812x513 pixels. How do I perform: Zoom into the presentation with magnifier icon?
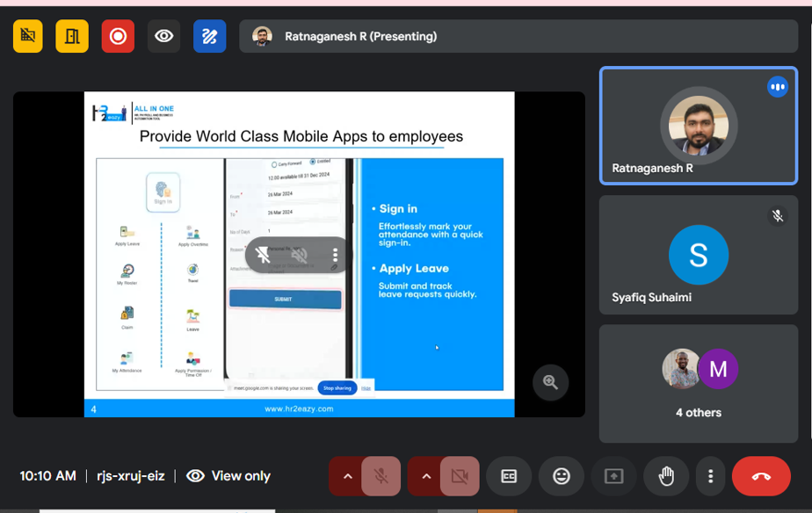(x=551, y=382)
